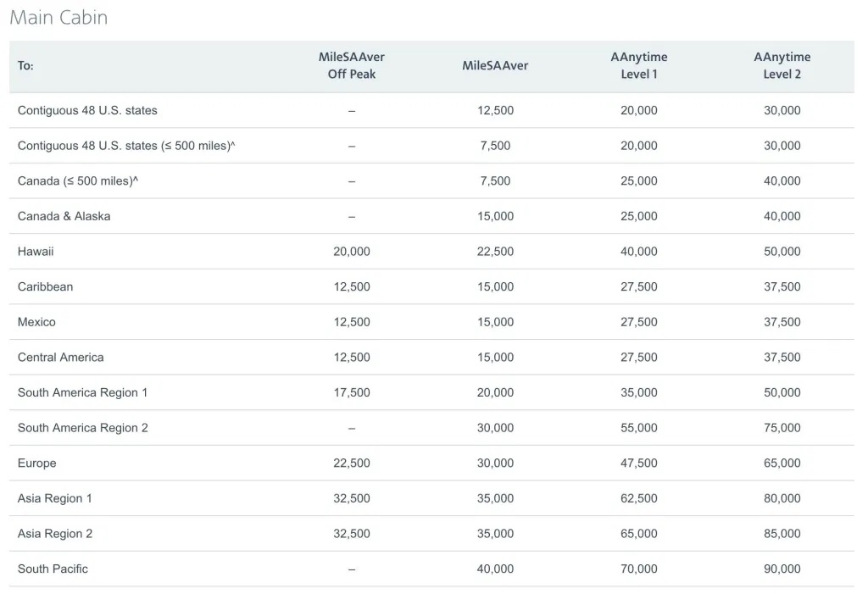
Task: Click the 'Asia Region 1' row label
Action: pos(55,499)
